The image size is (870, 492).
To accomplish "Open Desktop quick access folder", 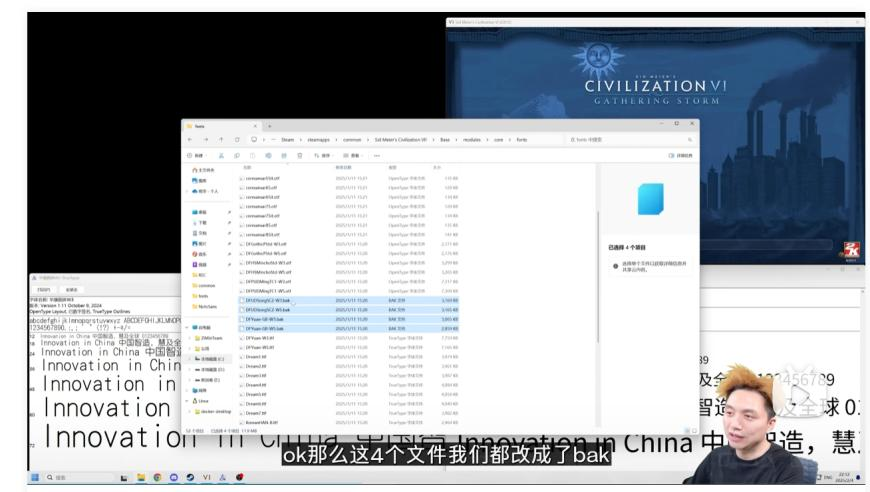I will click(x=199, y=212).
